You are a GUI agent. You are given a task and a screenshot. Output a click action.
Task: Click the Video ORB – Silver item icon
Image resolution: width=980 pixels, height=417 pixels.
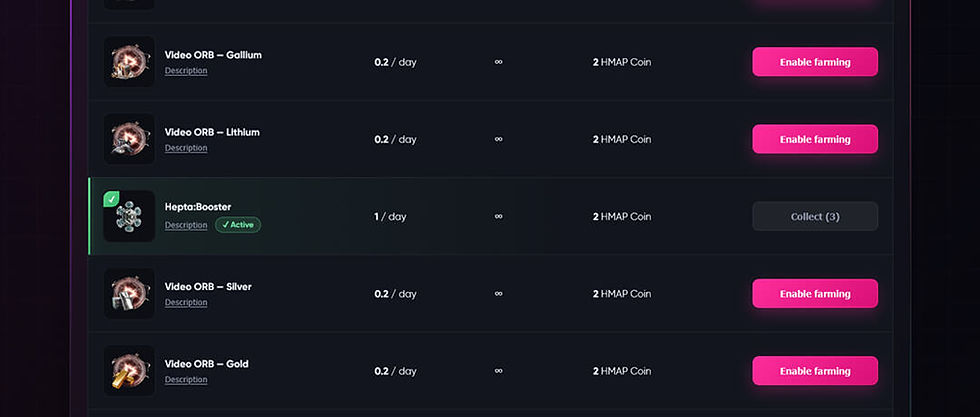(129, 293)
